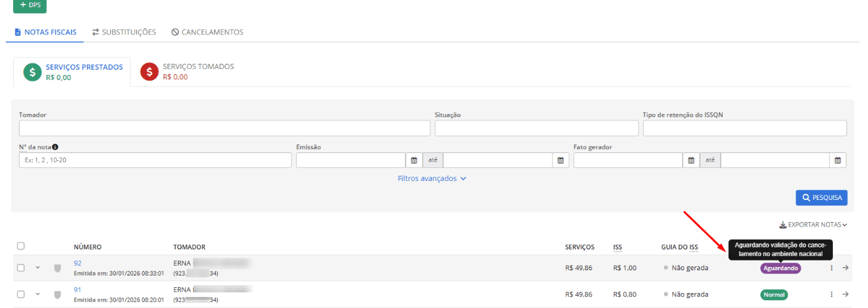The image size is (868, 308).
Task: Toggle the select-all notes checkbox in header
Action: 21,246
